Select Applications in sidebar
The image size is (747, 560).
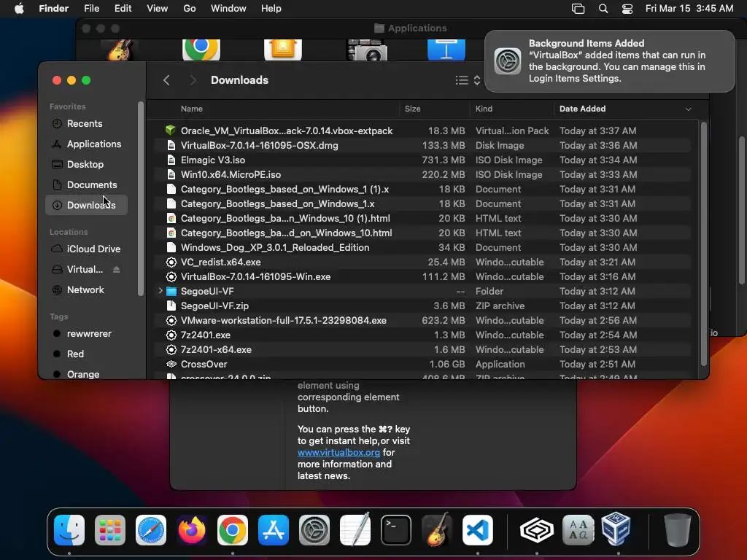(87, 144)
